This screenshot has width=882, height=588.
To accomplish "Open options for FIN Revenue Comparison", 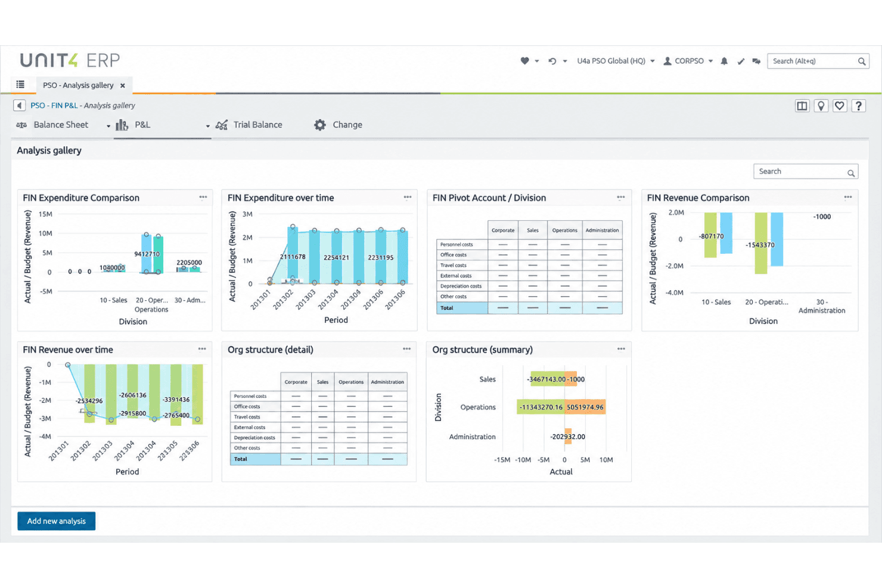I will tap(848, 197).
